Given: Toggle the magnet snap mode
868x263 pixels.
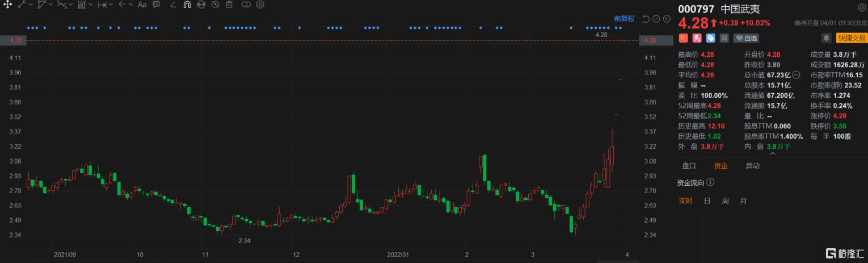Looking at the screenshot, I should tap(187, 5).
